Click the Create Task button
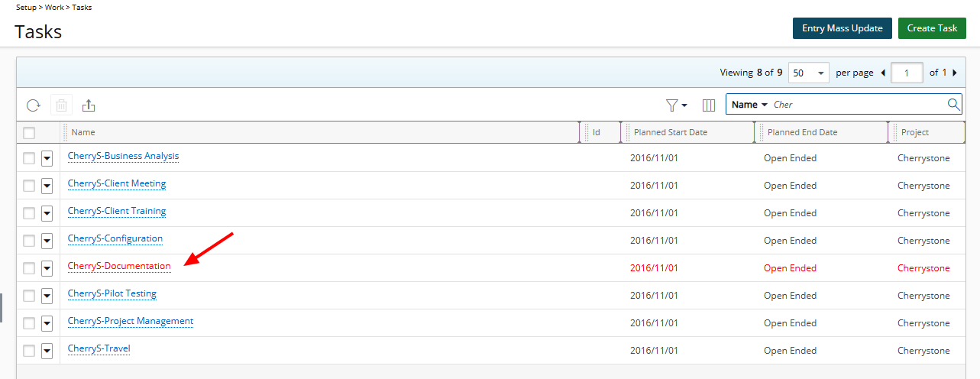 pos(932,28)
